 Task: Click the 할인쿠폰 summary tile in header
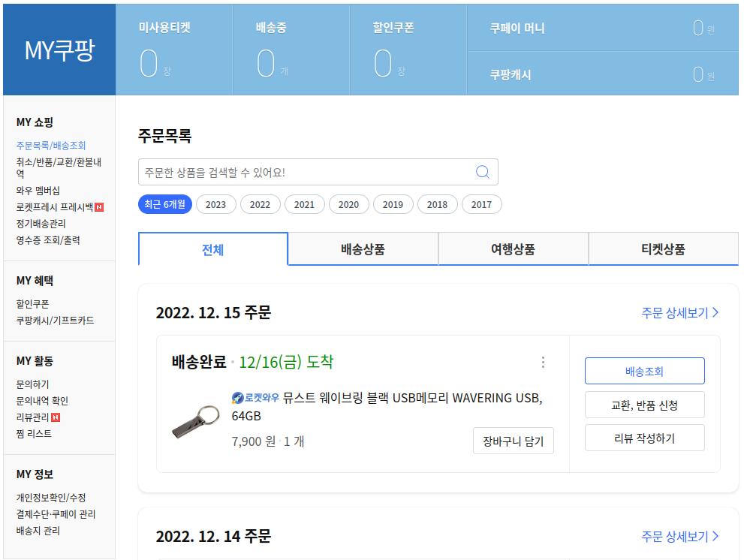click(408, 50)
